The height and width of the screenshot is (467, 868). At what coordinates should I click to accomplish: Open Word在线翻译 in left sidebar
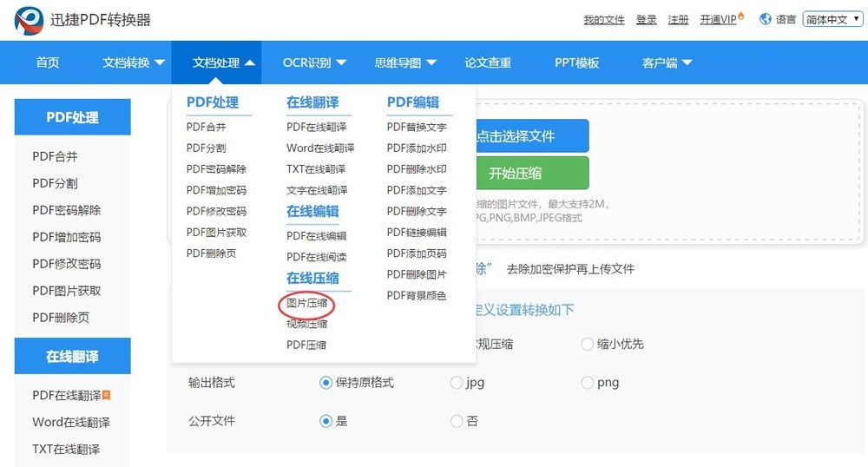71,422
